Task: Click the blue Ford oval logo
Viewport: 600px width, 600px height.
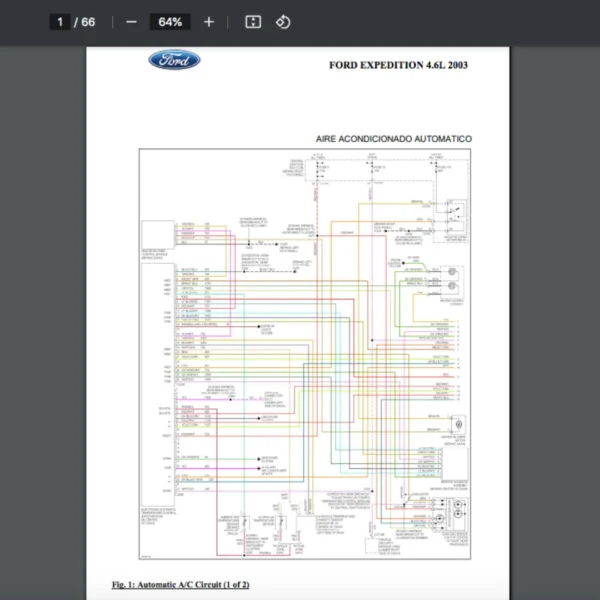Action: (174, 61)
